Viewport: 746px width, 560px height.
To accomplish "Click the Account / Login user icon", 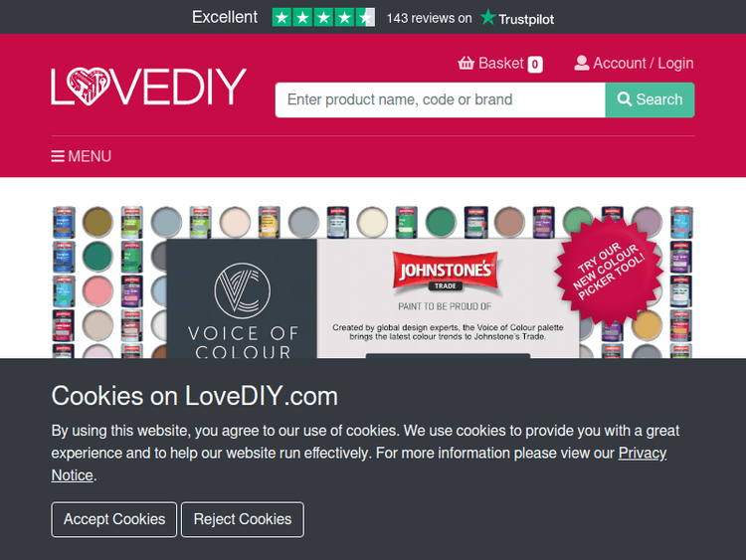I will tap(582, 64).
